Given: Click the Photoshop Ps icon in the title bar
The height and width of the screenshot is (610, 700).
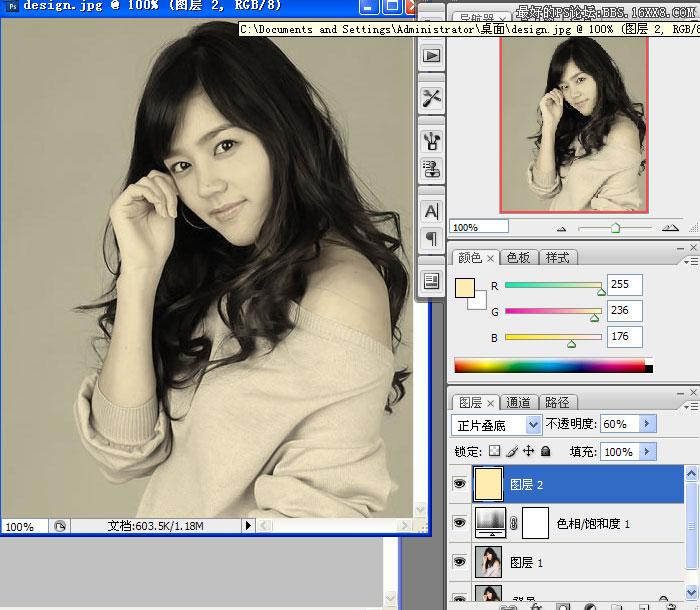Looking at the screenshot, I should 13,6.
